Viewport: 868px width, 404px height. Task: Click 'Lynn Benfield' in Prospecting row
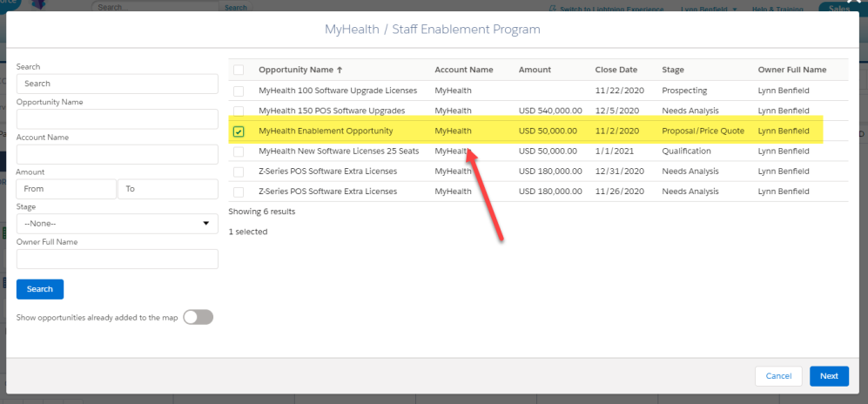click(x=784, y=91)
